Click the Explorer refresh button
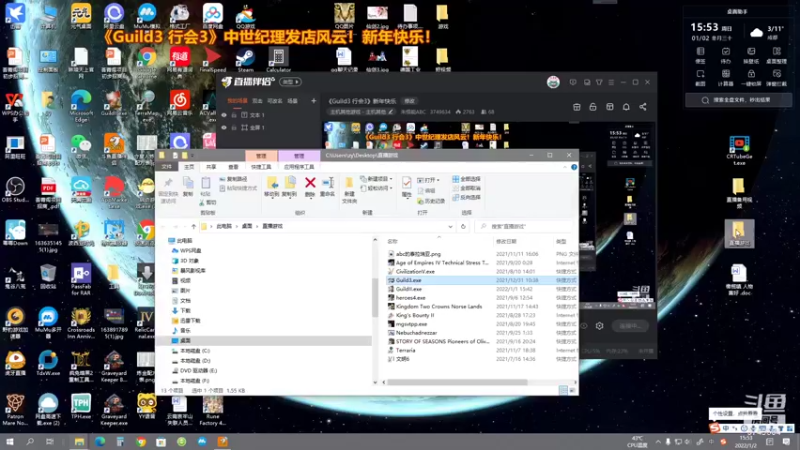The width and height of the screenshot is (800, 450). 463,227
